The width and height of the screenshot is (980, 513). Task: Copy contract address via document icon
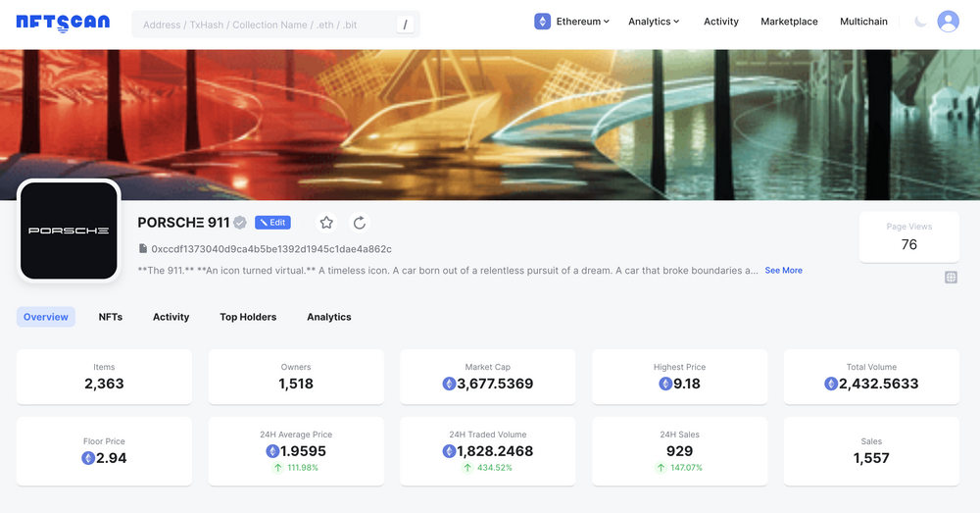[x=143, y=249]
